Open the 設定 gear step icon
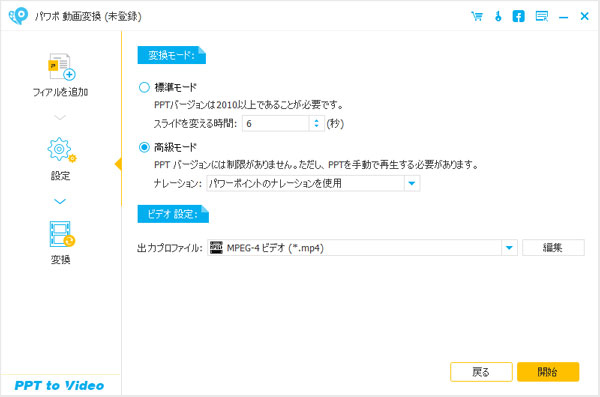Viewport: 600px width, 397px height. tap(61, 150)
